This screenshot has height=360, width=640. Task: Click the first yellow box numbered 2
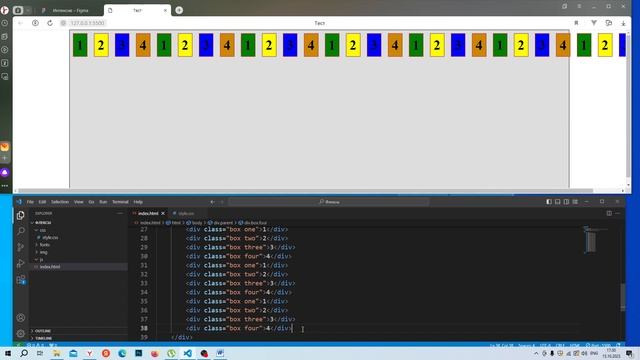tap(101, 44)
